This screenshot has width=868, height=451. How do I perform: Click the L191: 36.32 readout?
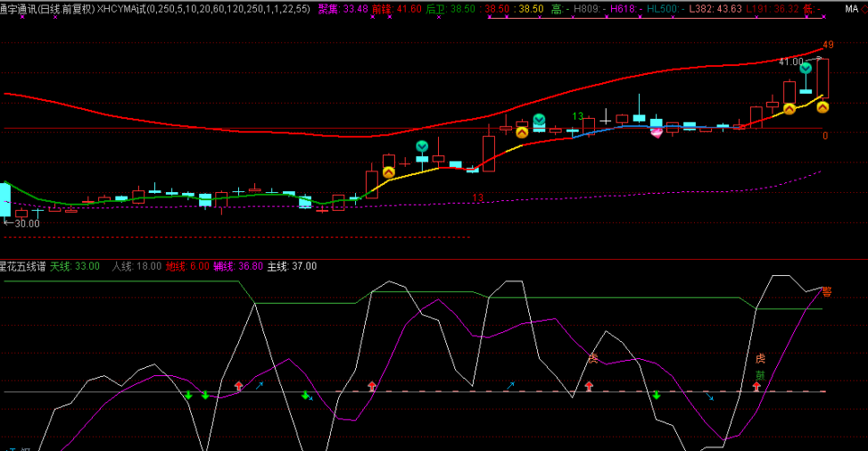[772, 9]
